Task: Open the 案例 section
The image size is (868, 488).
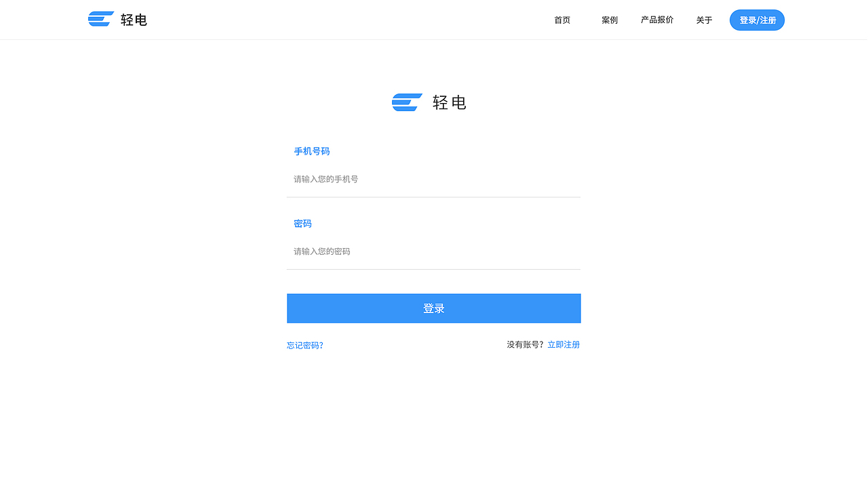Action: (x=609, y=20)
